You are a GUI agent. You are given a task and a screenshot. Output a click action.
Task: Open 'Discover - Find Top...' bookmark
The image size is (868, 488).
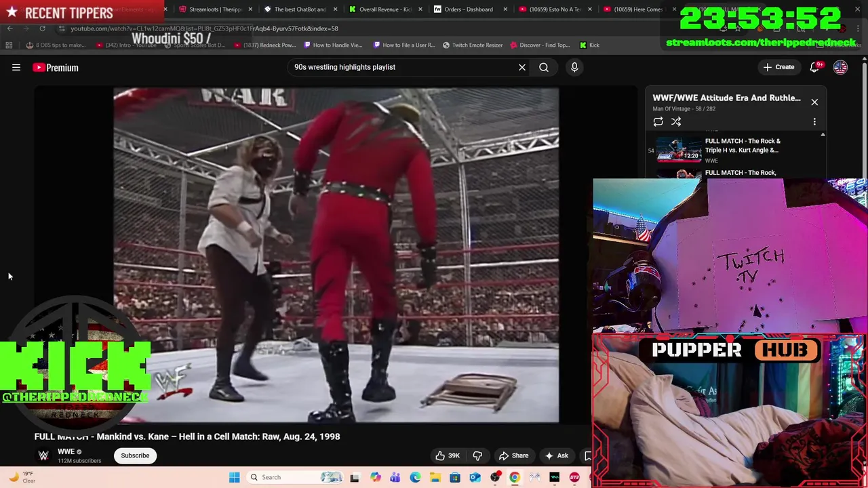click(540, 45)
